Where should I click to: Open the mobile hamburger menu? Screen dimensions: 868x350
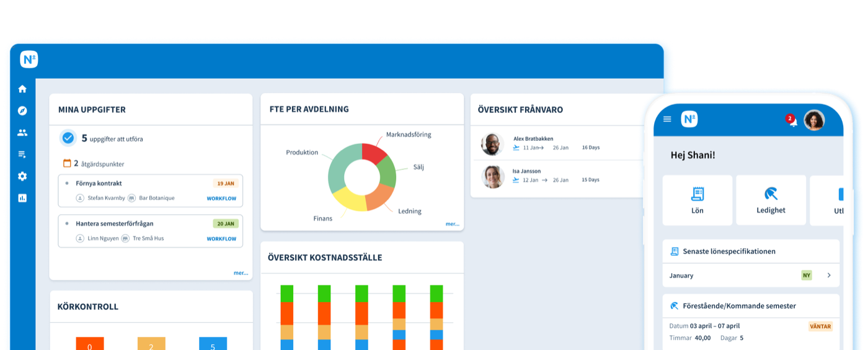pyautogui.click(x=667, y=119)
